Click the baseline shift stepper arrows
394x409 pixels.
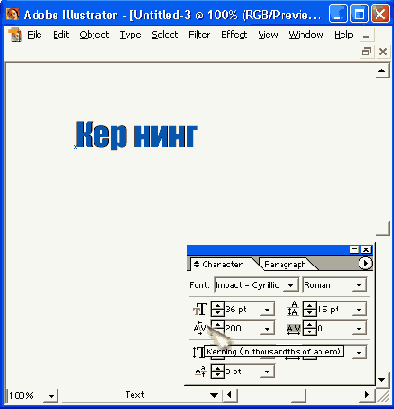[x=218, y=371]
